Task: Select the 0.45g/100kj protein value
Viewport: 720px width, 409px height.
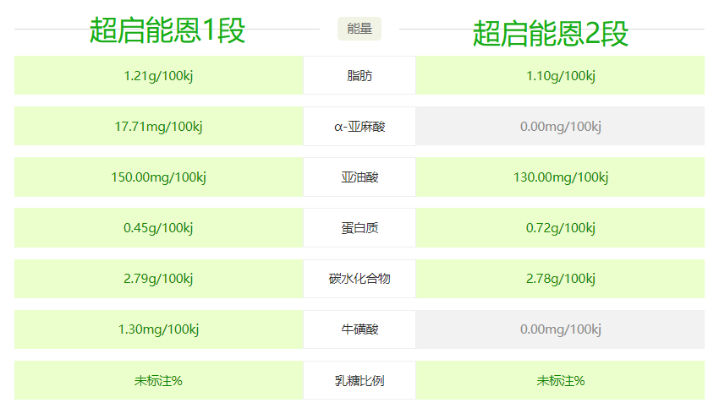Action: 158,228
